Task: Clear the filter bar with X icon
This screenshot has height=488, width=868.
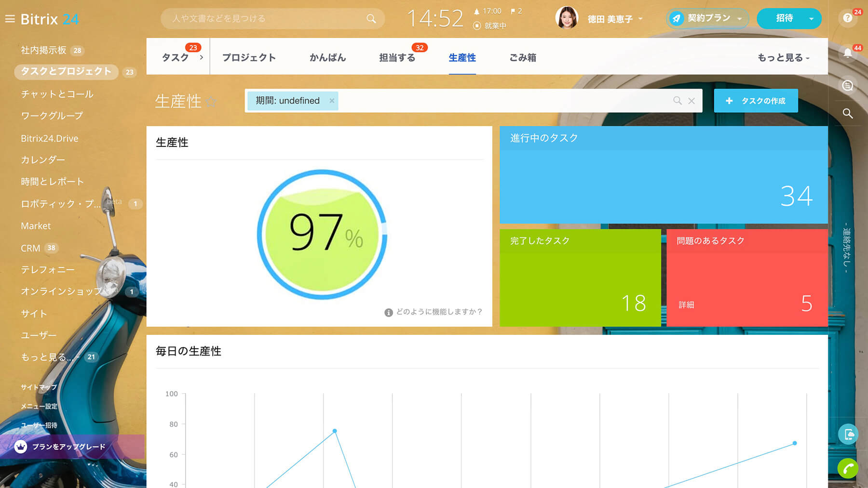Action: point(692,101)
